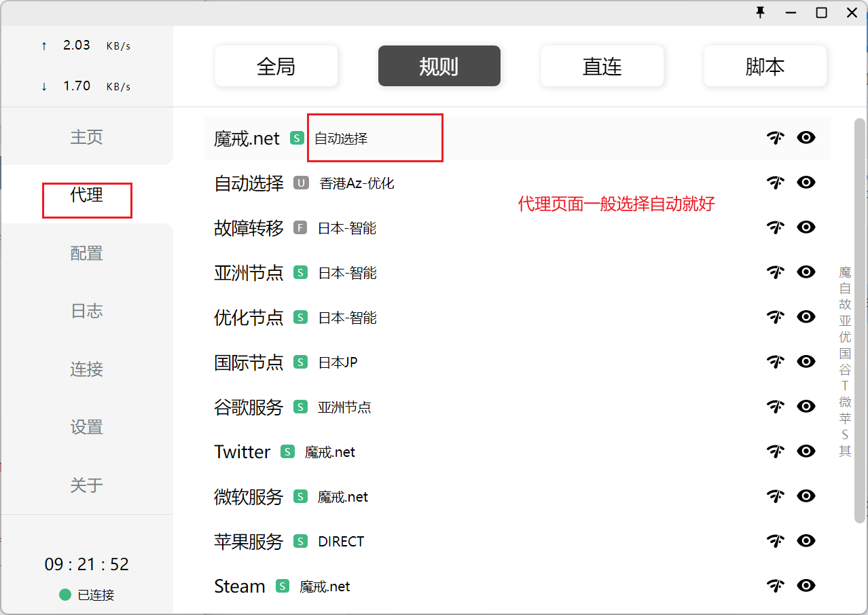Run latency test for 优化节点 group
Image resolution: width=868 pixels, height=615 pixels.
tap(775, 317)
